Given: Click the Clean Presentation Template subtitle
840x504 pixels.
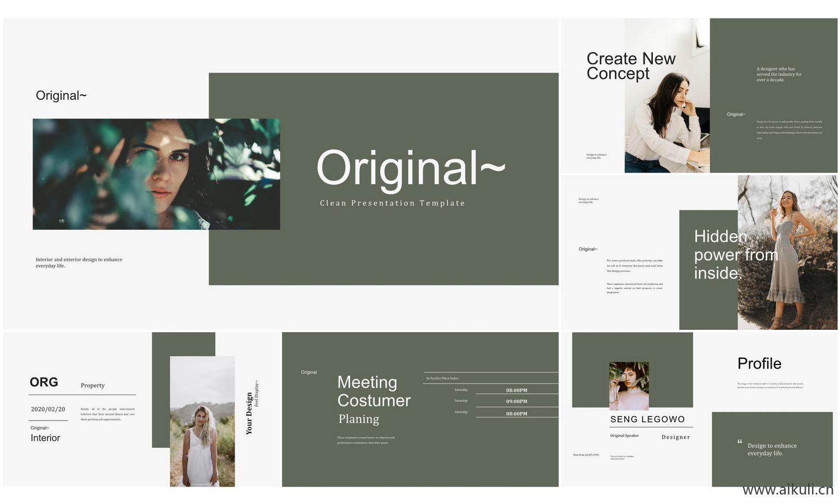Looking at the screenshot, I should [392, 203].
